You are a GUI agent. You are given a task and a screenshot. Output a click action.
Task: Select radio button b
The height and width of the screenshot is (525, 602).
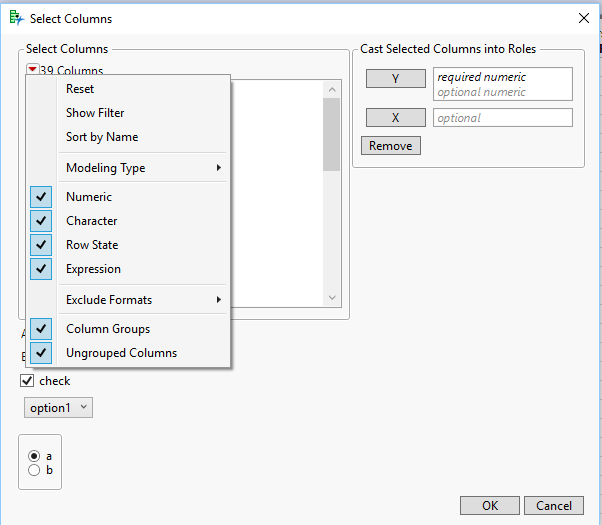coord(34,470)
